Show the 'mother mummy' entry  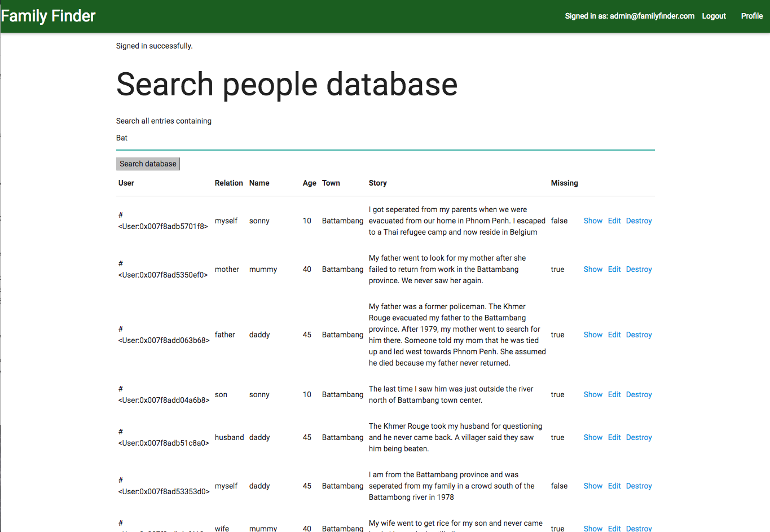593,269
